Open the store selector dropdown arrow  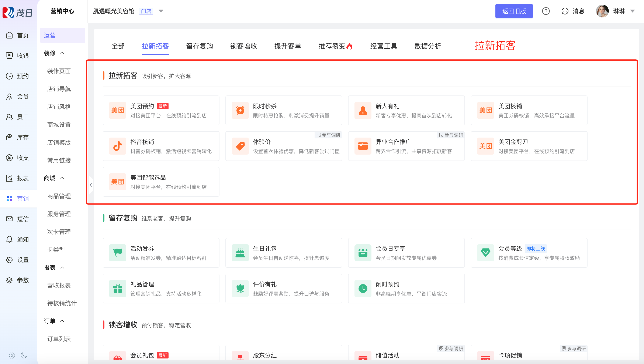tap(161, 11)
